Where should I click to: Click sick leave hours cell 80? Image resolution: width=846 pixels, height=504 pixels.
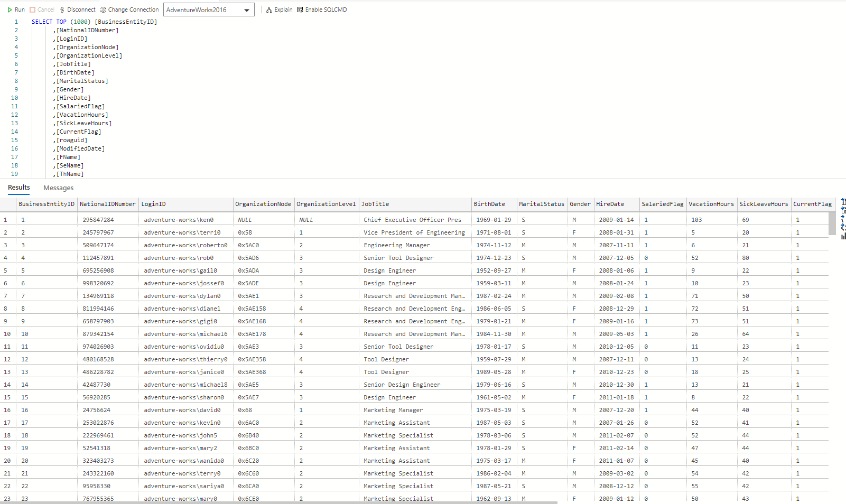(764, 258)
